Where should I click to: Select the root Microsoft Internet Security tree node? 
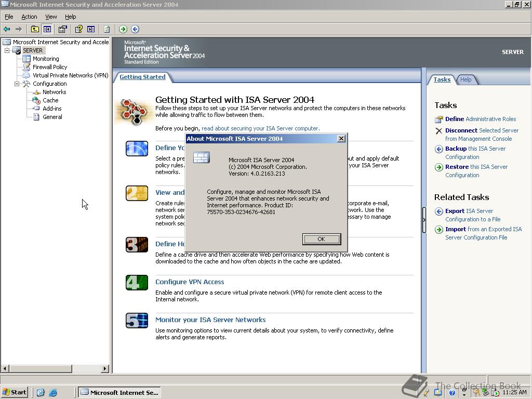(61, 42)
